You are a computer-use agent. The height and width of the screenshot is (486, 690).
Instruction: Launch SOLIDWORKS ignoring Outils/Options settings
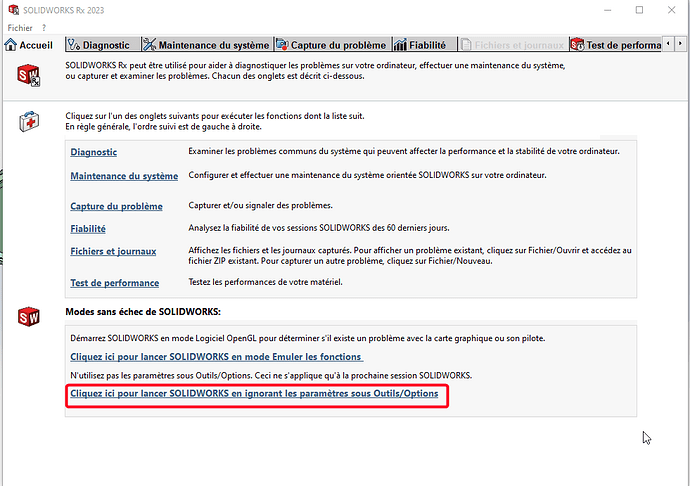[x=254, y=394]
